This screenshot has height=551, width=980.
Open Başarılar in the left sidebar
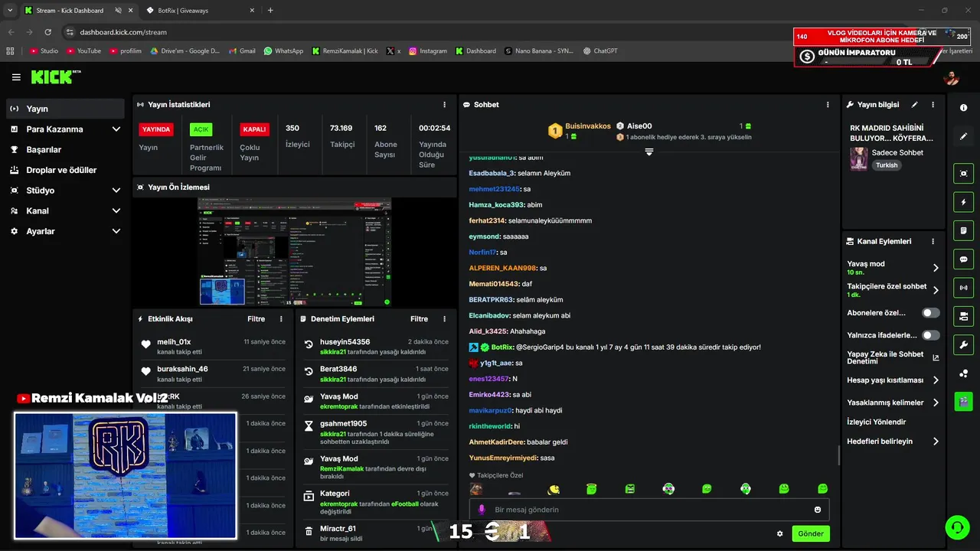point(65,149)
